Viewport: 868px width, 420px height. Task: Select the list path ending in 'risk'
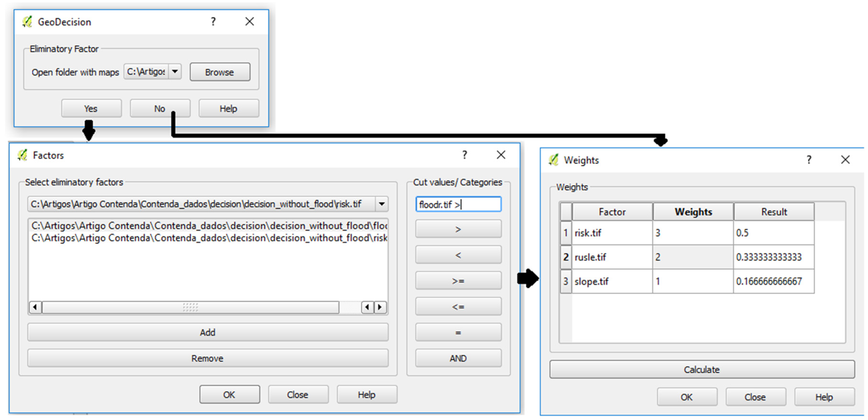tap(209, 238)
